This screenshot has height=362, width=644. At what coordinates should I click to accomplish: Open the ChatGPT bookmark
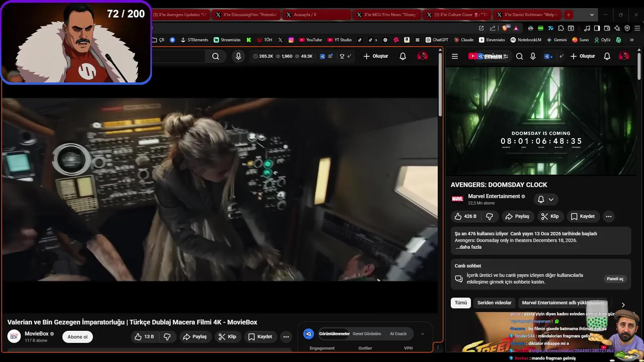click(437, 40)
